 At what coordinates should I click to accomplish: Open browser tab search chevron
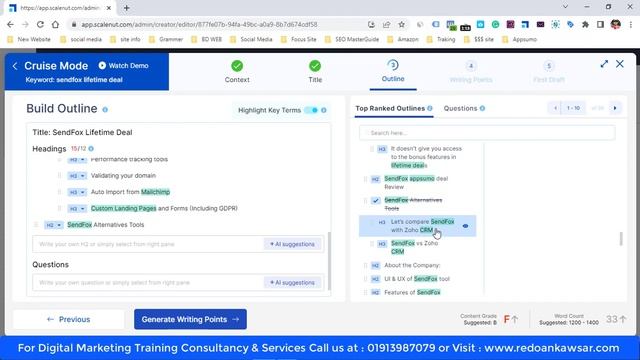click(x=565, y=7)
